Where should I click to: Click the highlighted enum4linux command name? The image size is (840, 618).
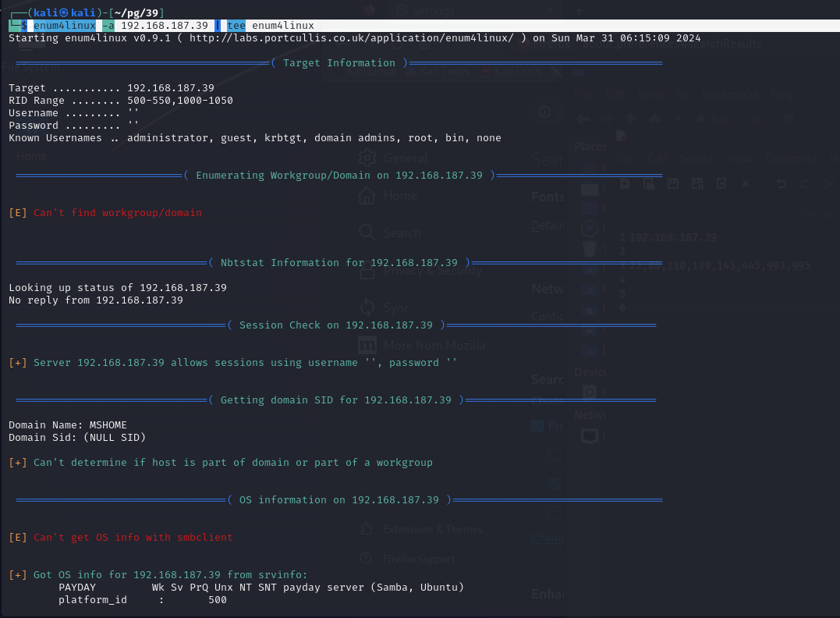(x=64, y=25)
